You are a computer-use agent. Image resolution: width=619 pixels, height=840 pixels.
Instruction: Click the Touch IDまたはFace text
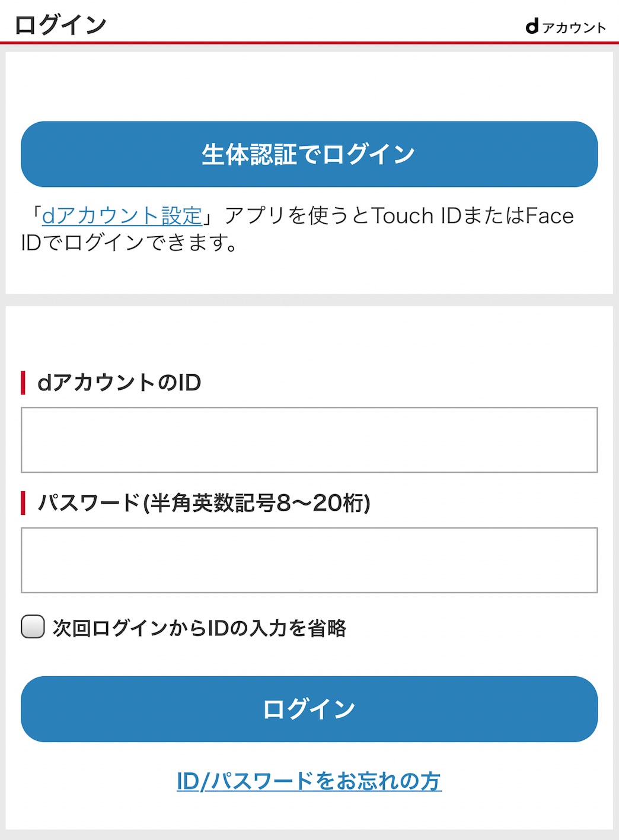pos(473,215)
